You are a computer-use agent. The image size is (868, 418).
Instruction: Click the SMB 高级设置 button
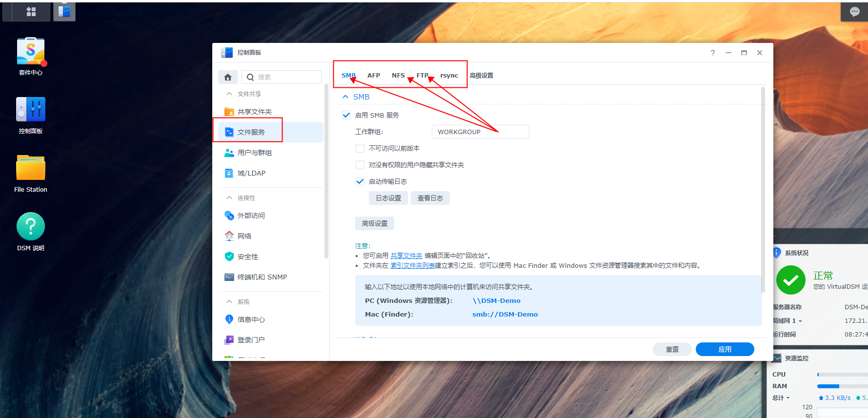tap(375, 223)
